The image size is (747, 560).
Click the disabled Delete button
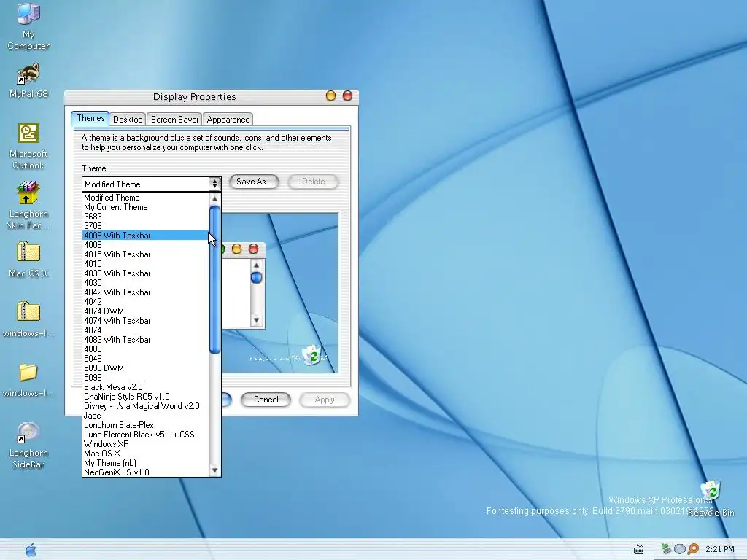click(313, 182)
